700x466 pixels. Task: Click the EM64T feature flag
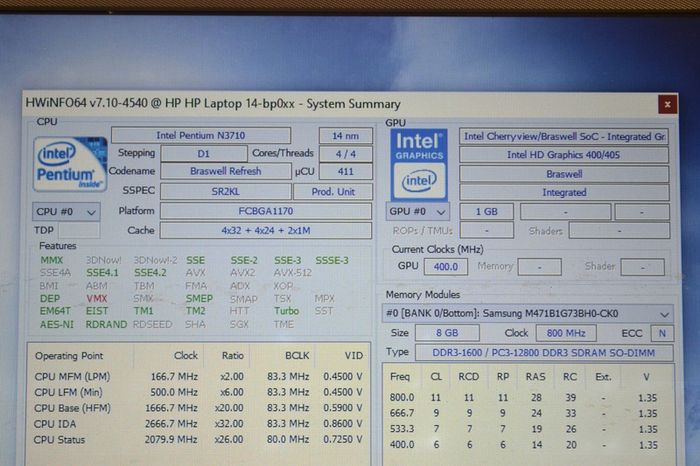55,311
